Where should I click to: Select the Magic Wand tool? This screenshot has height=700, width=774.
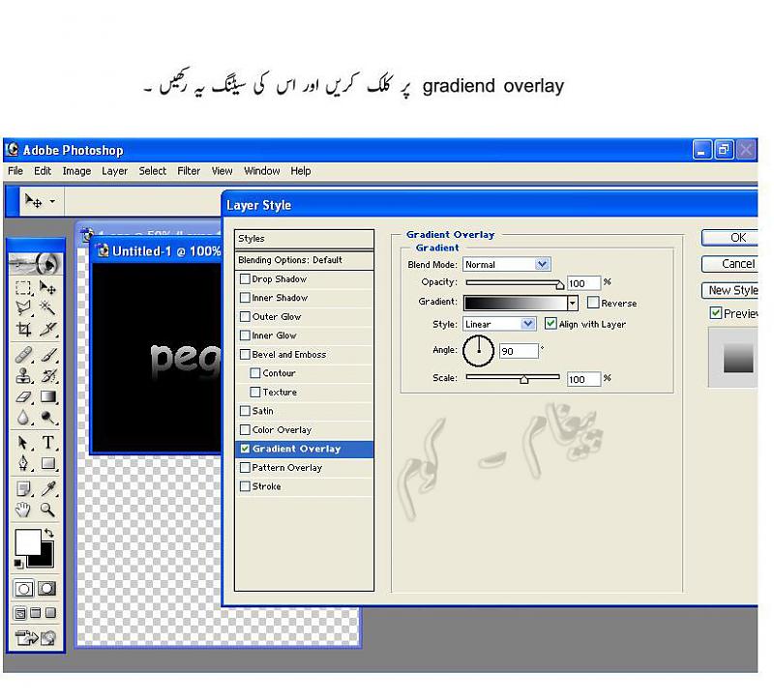47,308
